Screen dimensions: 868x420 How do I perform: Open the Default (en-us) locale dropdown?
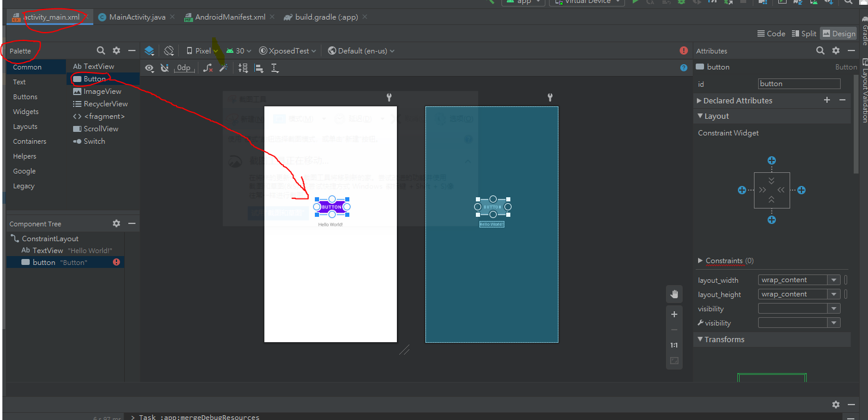point(361,50)
